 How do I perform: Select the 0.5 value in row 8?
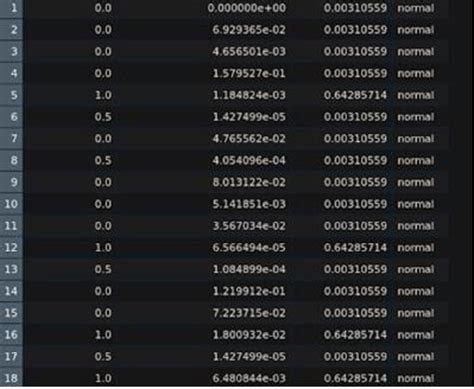103,161
